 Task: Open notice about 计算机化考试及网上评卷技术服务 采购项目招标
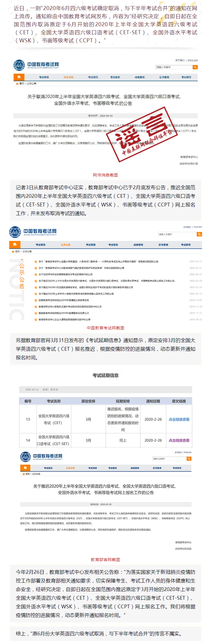pos(99,262)
